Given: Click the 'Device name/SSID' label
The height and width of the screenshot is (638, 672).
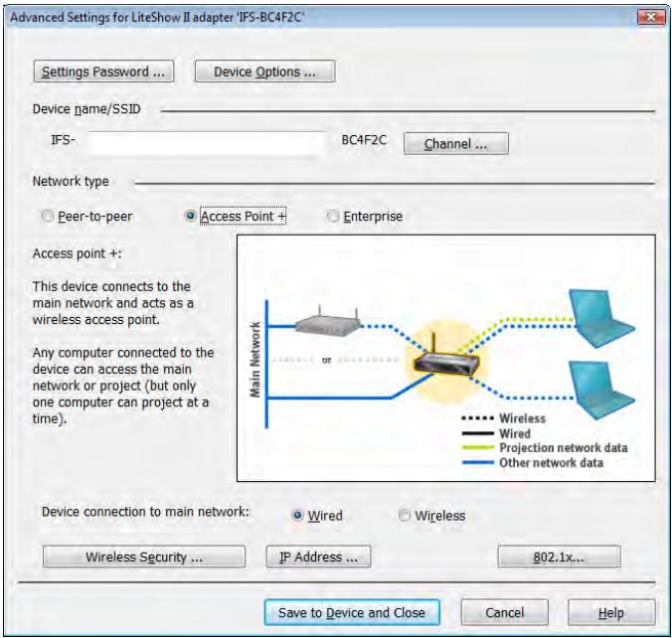Looking at the screenshot, I should click(x=86, y=109).
